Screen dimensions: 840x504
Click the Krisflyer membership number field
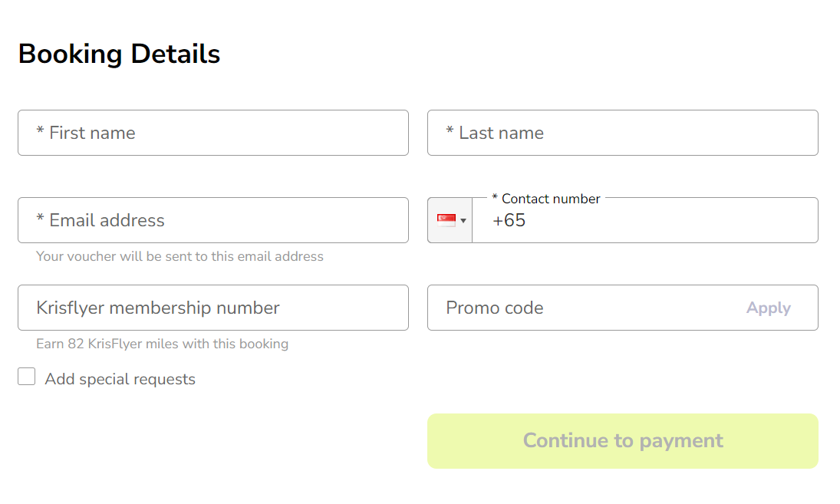tap(213, 308)
